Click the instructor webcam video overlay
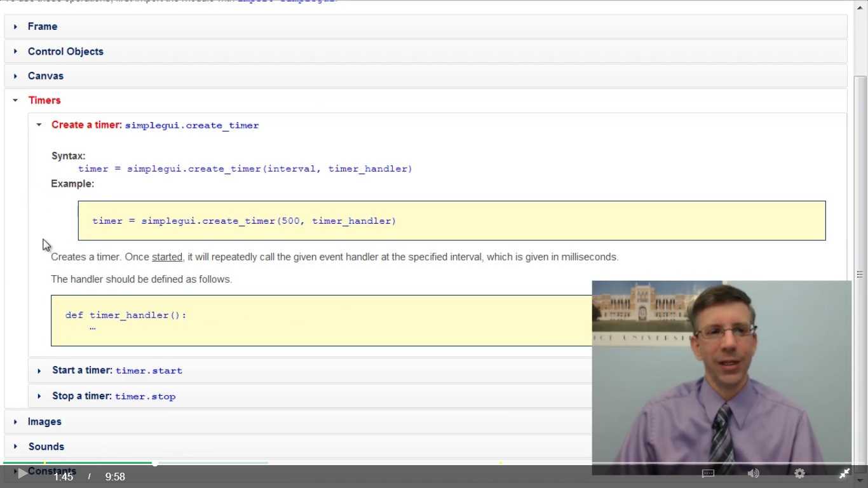Image resolution: width=868 pixels, height=488 pixels. [x=722, y=377]
